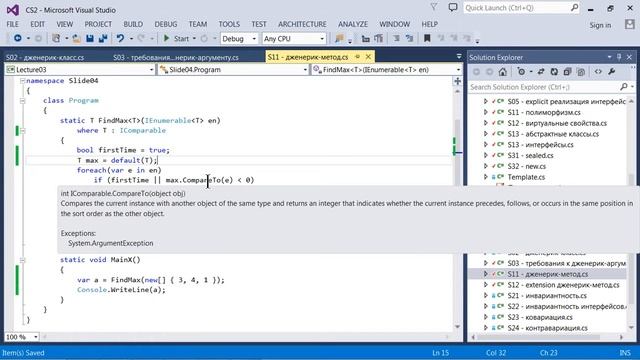640x360 pixels.
Task: Toggle the pin on the S11 дженерик-метод tab
Action: [x=358, y=57]
